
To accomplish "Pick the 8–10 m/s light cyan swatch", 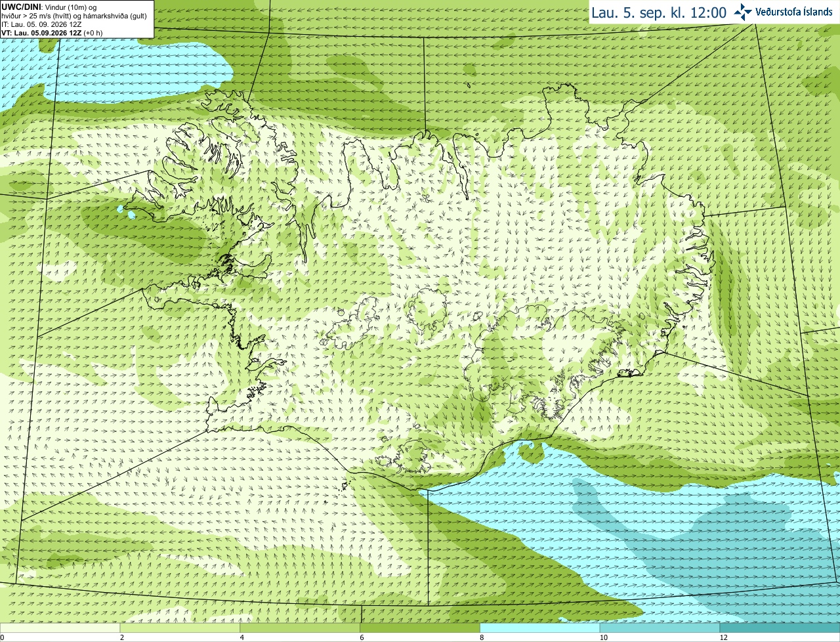I will (540, 628).
